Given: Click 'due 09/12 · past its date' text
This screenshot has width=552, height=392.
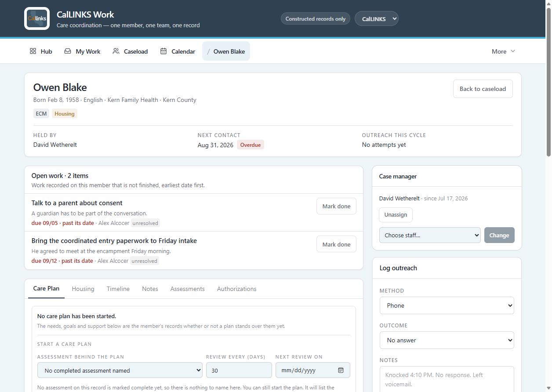Looking at the screenshot, I should click(x=62, y=261).
